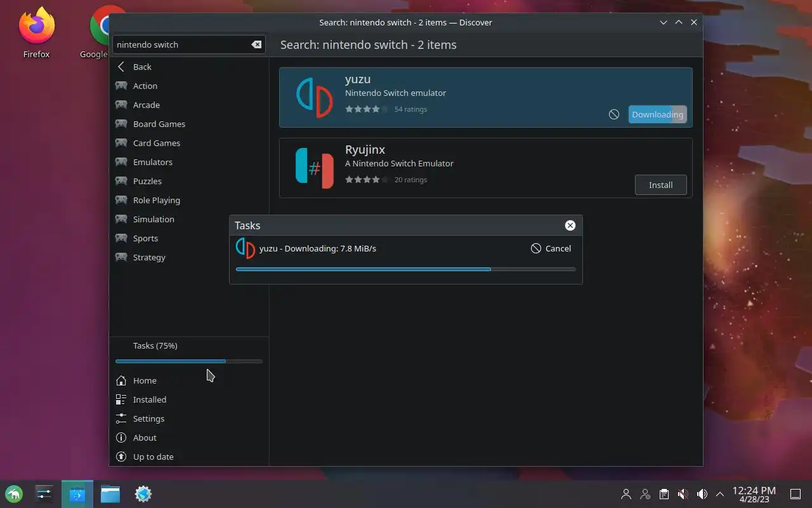Click the user tray icon
Viewport: 812px width, 508px height.
pyautogui.click(x=626, y=493)
